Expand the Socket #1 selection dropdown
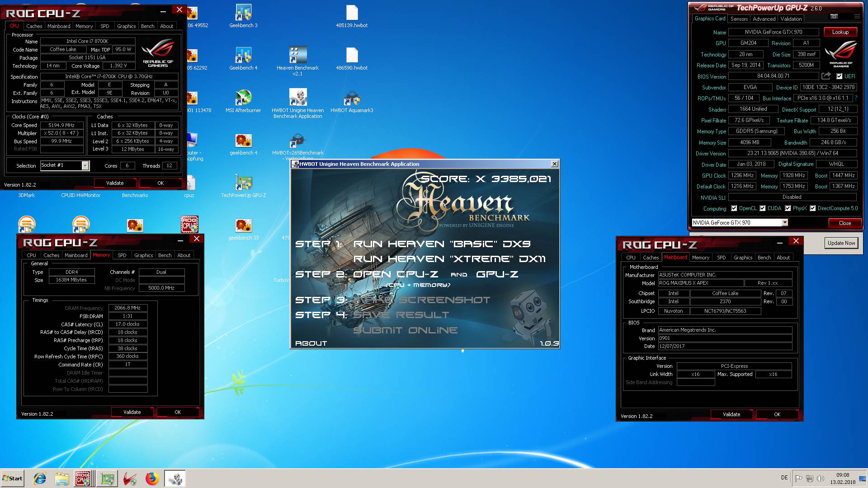 85,165
